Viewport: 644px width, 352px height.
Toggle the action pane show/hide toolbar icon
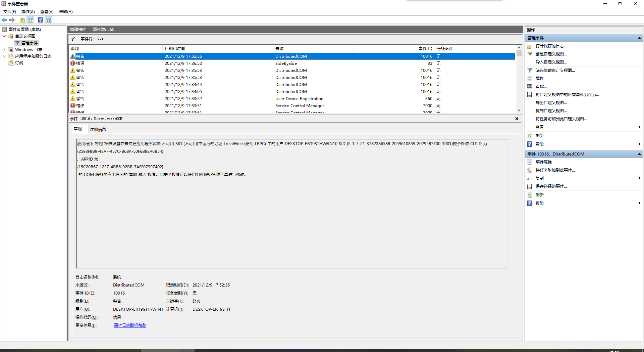[x=49, y=20]
